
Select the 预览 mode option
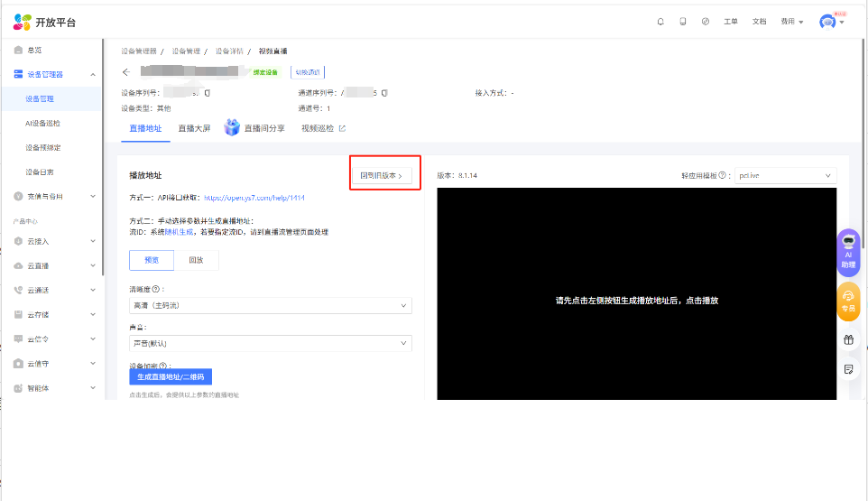[x=152, y=259]
